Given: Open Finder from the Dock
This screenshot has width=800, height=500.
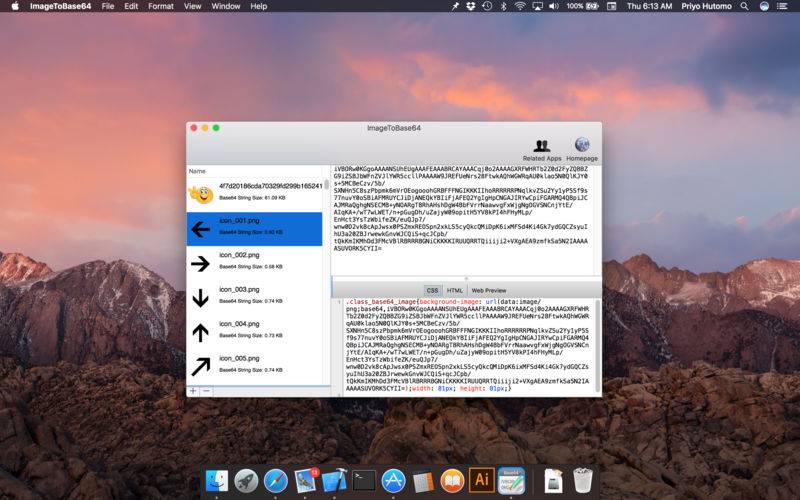Looking at the screenshot, I should tap(216, 481).
